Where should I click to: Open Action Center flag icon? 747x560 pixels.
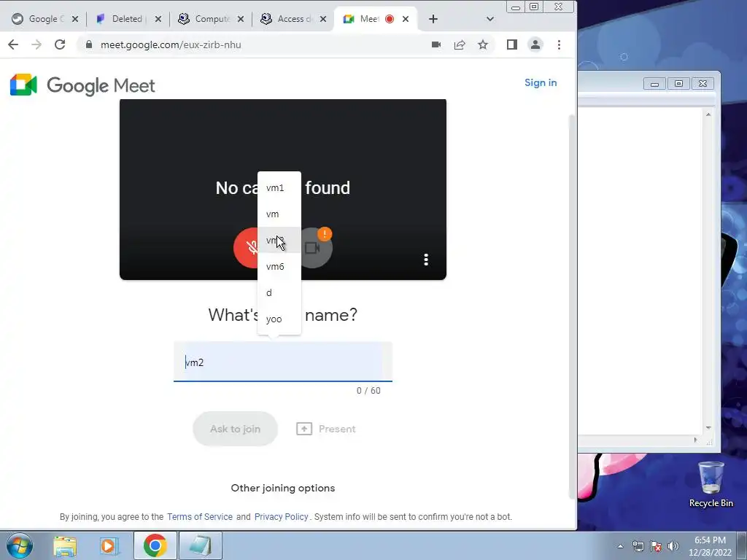tap(656, 546)
